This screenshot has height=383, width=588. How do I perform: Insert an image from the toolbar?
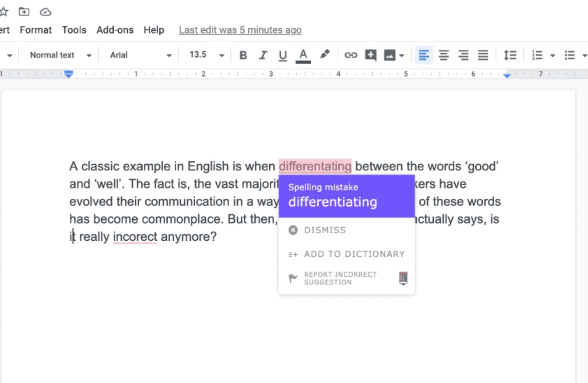(390, 56)
